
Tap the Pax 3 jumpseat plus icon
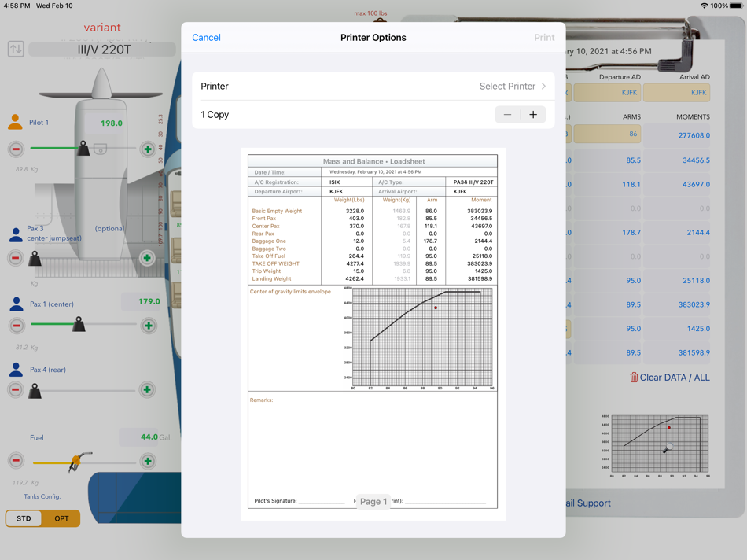147,258
